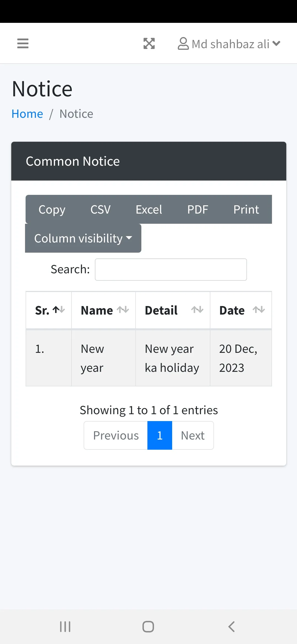297x644 pixels.
Task: Go to the Next pagination page
Action: [193, 435]
